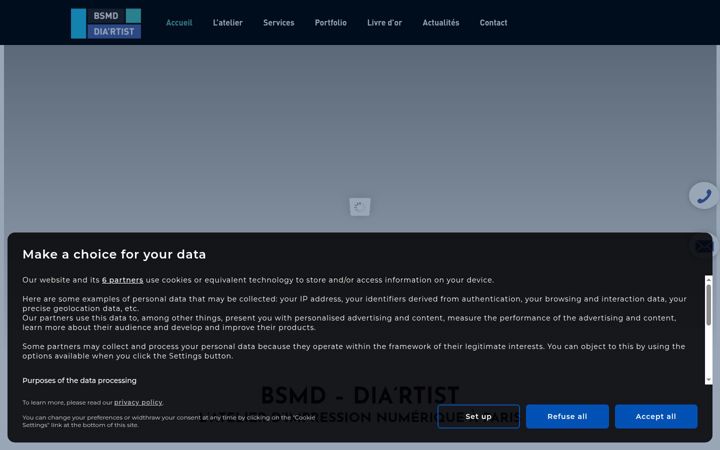Screen dimensions: 720x450
Task: Click the Set up cookie button
Action: click(478, 416)
